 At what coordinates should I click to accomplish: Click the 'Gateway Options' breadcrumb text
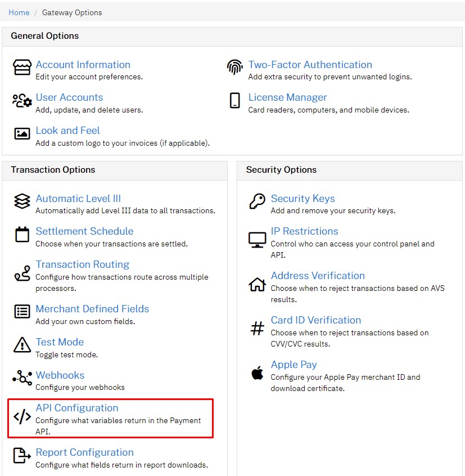(x=72, y=12)
